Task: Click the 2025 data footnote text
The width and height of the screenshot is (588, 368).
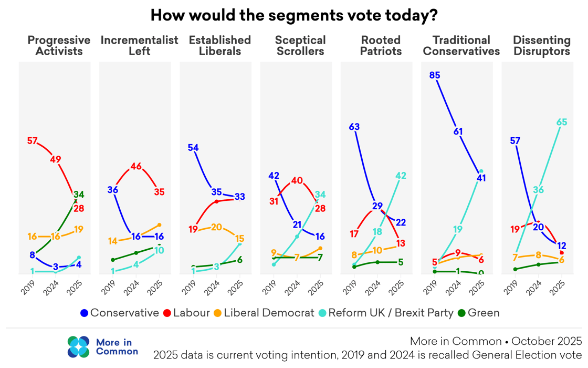Action: click(x=367, y=355)
